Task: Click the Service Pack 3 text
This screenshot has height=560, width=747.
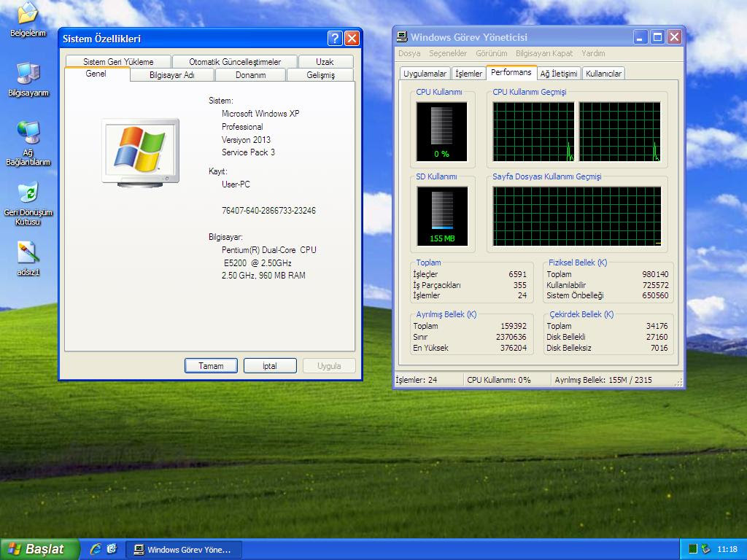Action: [248, 152]
